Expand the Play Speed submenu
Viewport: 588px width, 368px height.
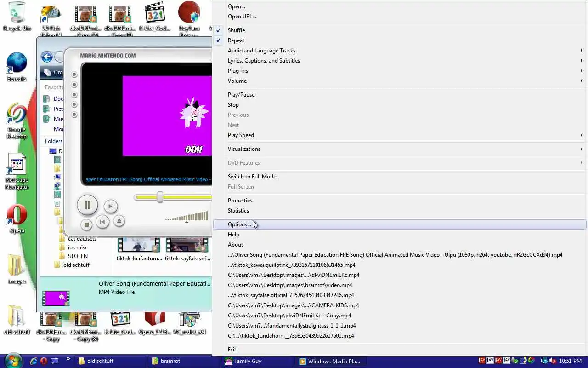(x=399, y=135)
